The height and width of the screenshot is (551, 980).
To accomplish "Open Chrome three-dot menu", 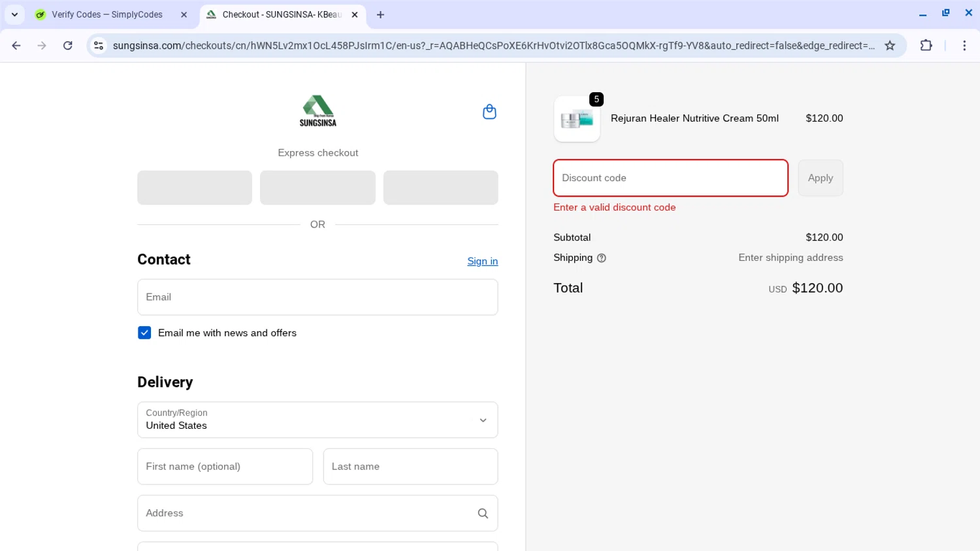I will pos(964,45).
